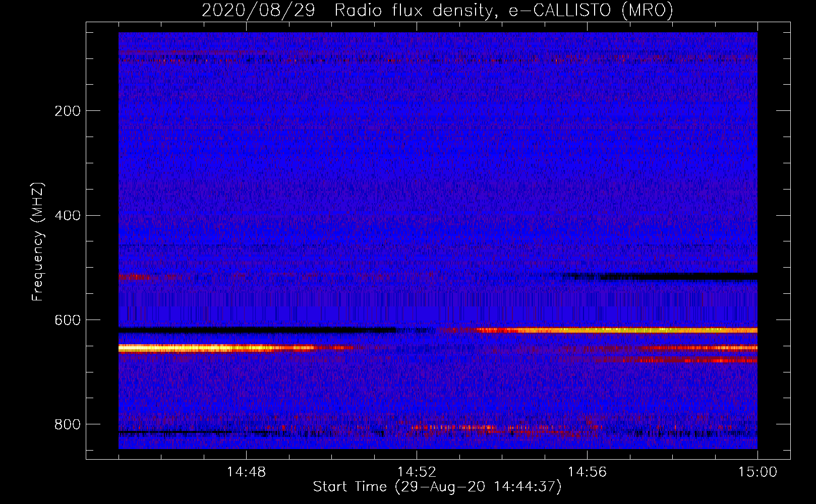The image size is (816, 504).
Task: Click the black band near 515 MHz at right
Action: pos(678,276)
